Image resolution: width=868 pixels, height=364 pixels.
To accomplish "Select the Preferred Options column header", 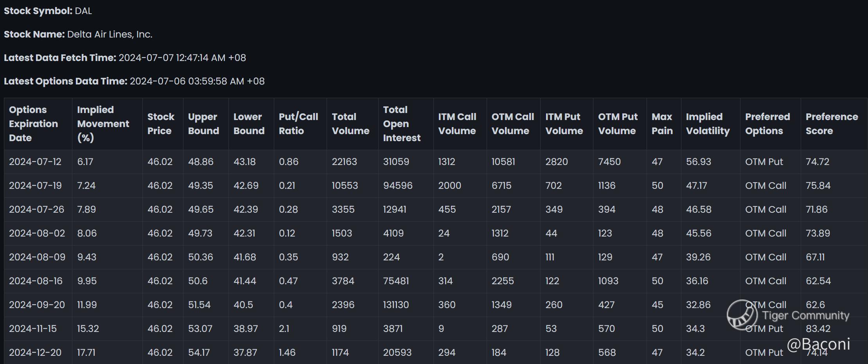I will click(770, 124).
